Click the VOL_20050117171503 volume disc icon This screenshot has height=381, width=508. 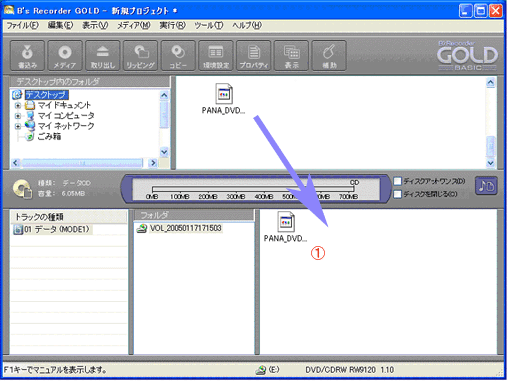point(142,228)
